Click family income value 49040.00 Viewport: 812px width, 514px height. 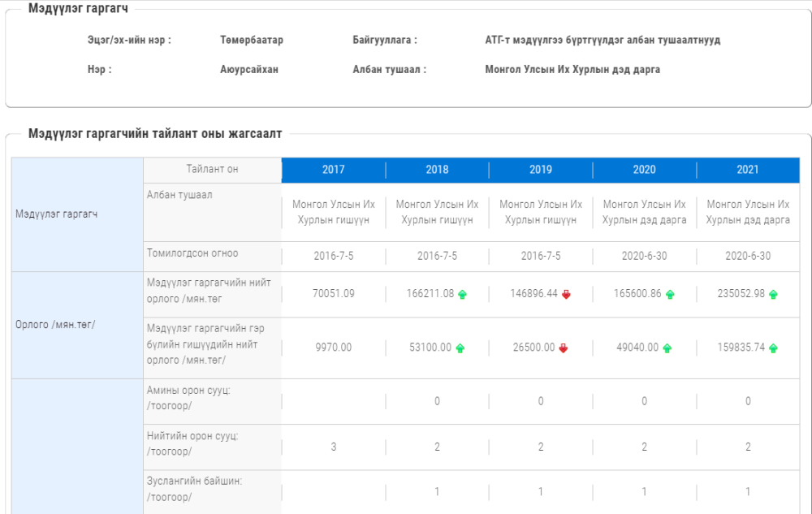[x=637, y=348]
